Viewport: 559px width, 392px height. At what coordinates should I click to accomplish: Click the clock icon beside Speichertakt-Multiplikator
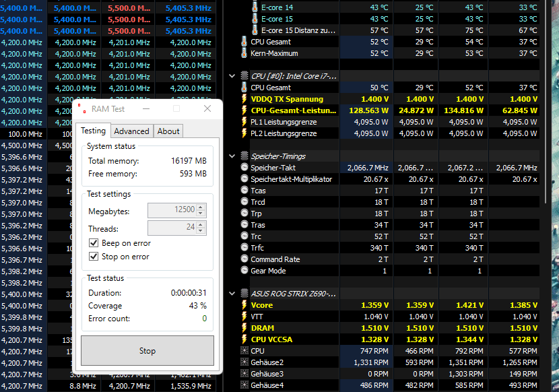(x=244, y=178)
